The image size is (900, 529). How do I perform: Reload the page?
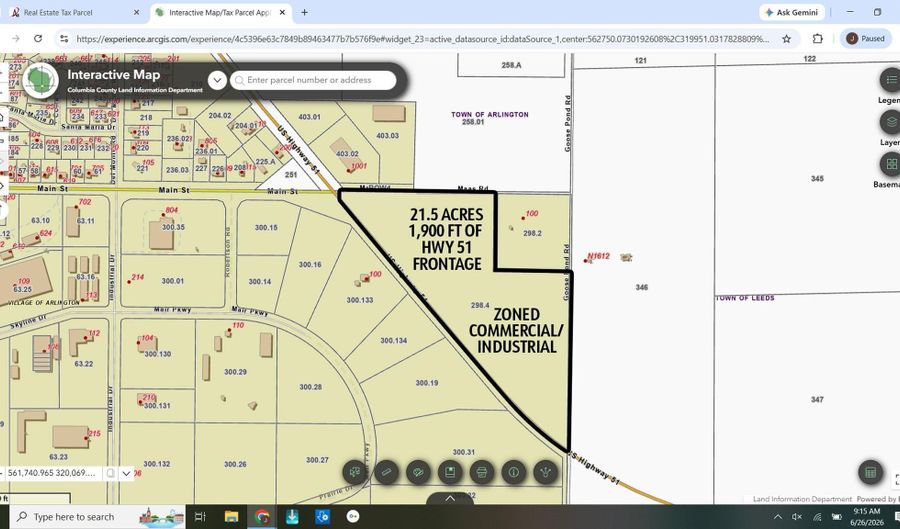38,38
